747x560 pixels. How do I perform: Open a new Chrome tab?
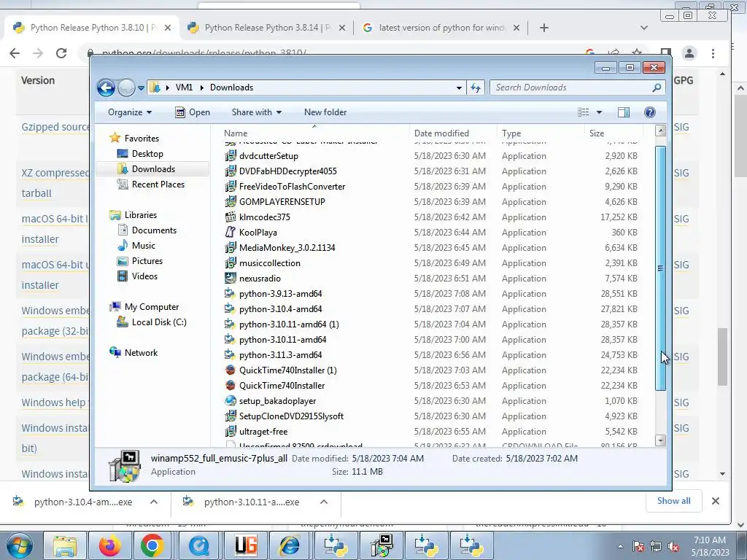(x=544, y=28)
